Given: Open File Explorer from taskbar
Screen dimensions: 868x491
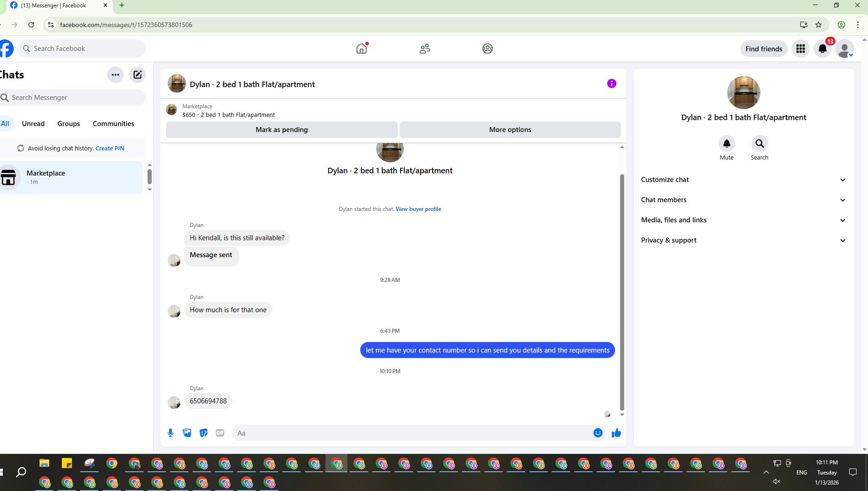Looking at the screenshot, I should point(44,463).
